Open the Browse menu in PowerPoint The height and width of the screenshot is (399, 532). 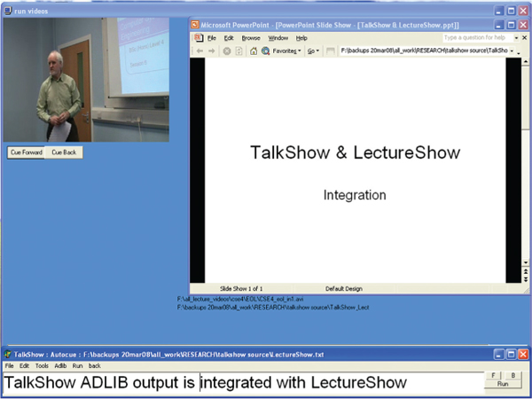click(251, 38)
